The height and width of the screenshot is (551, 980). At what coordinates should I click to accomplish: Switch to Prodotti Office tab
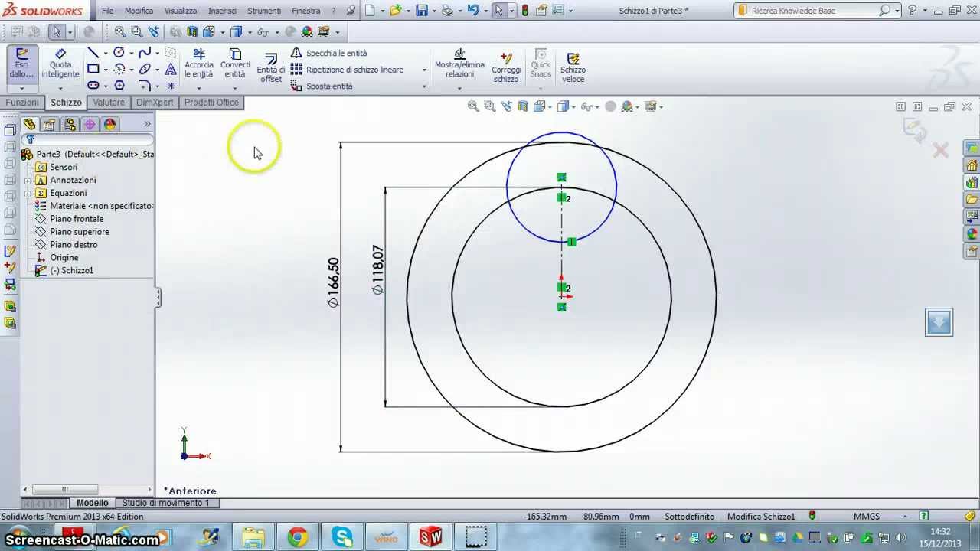click(211, 103)
